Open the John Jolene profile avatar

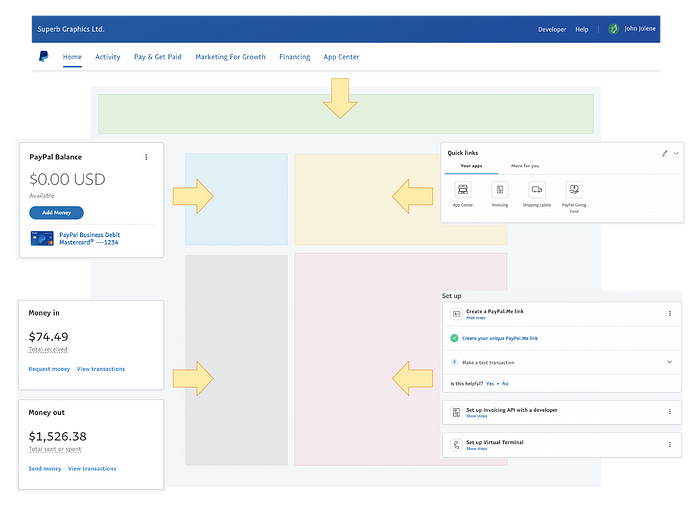[614, 29]
